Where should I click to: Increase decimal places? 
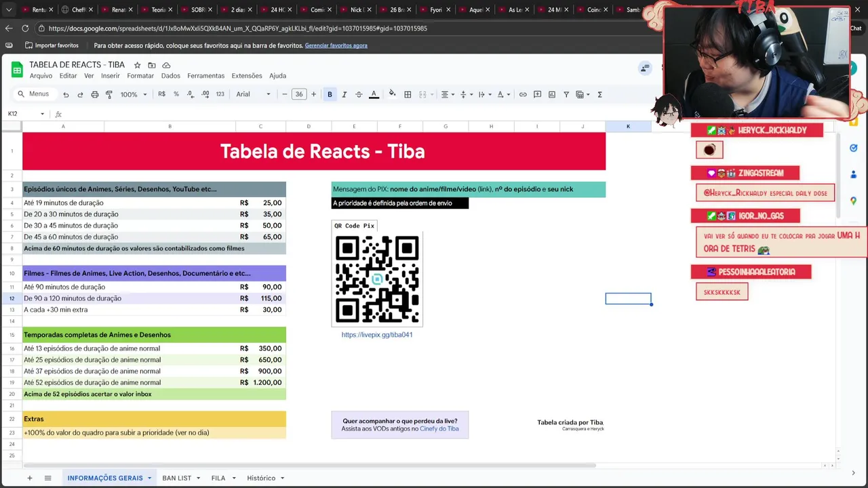coord(205,94)
